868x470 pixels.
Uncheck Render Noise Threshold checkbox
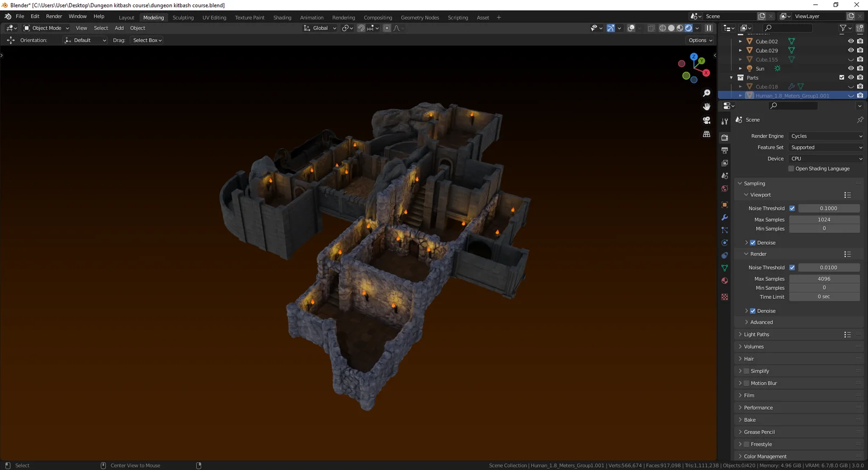coord(792,268)
